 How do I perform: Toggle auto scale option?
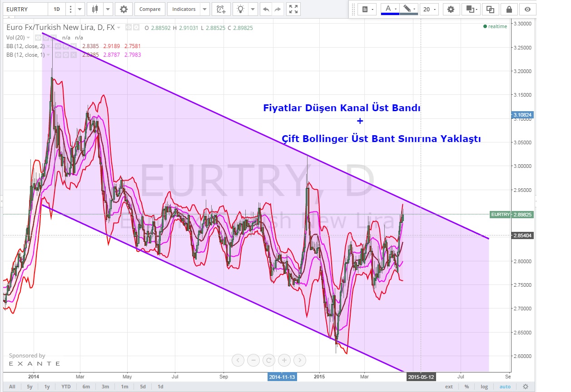pyautogui.click(x=505, y=387)
